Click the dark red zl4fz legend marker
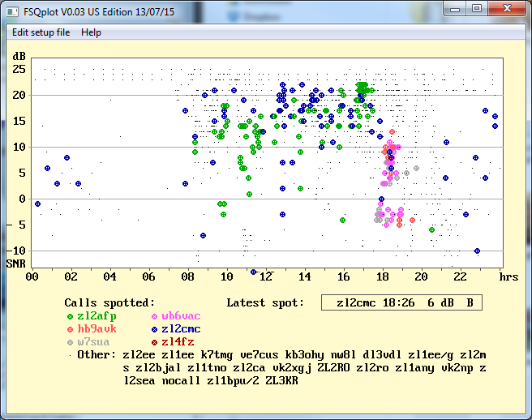 [155, 342]
